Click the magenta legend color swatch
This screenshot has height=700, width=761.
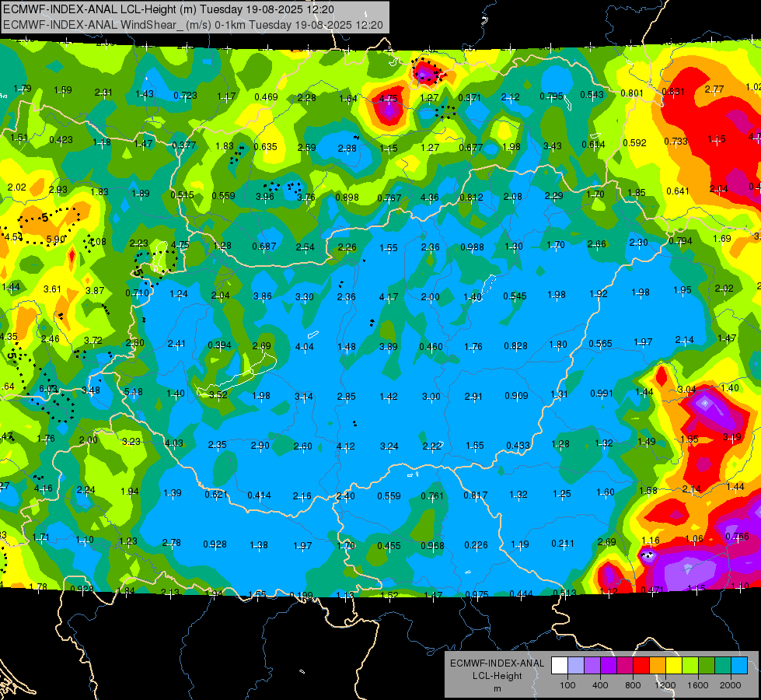625,666
